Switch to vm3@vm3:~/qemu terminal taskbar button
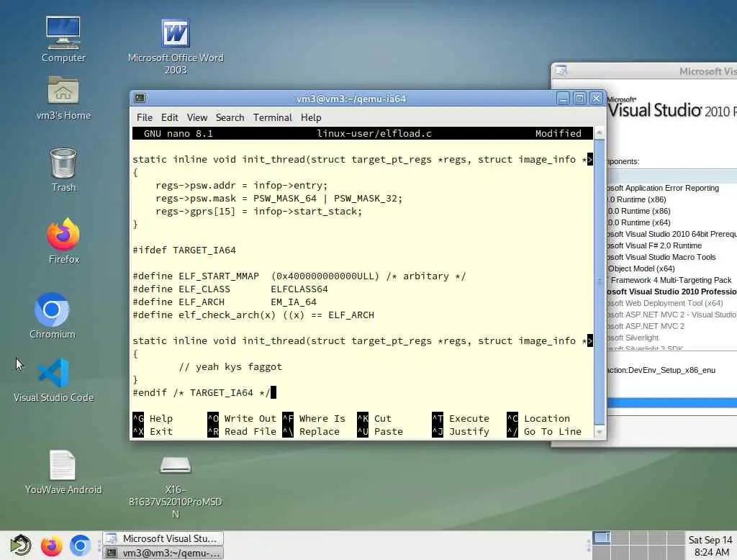The image size is (737, 560). (x=163, y=553)
